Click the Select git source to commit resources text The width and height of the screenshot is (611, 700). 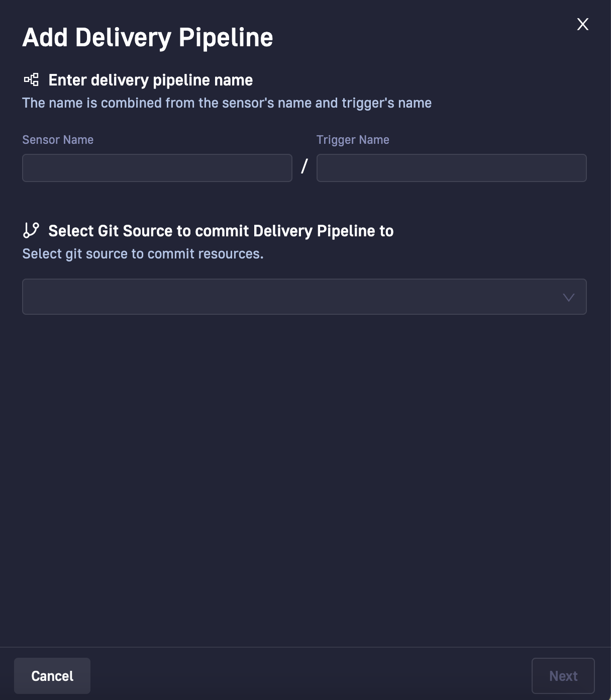point(143,254)
